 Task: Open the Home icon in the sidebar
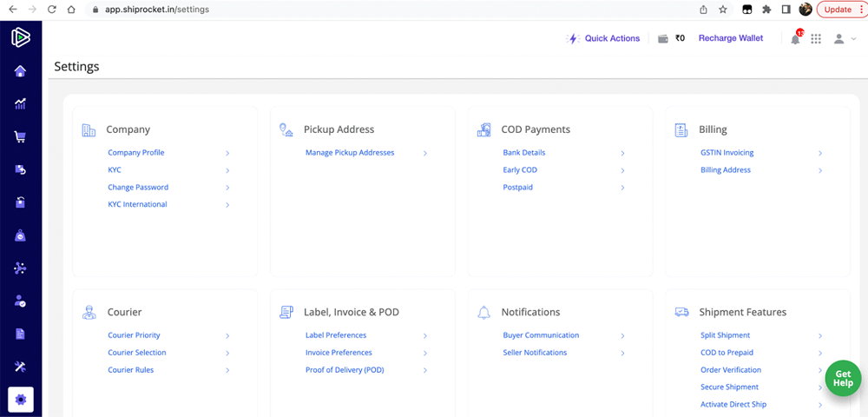click(x=20, y=71)
